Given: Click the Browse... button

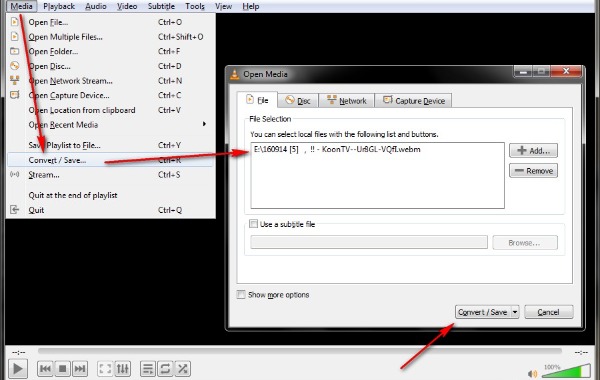Looking at the screenshot, I should (x=525, y=243).
